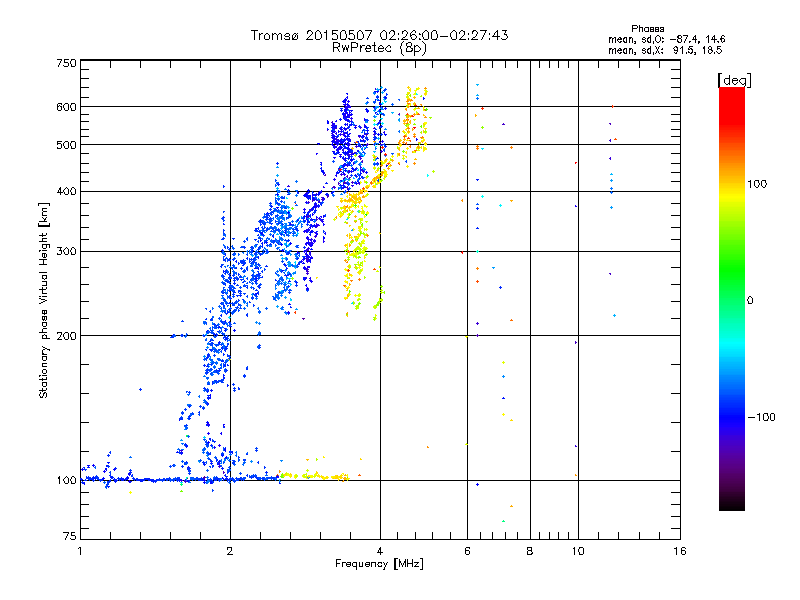
Task: Click the phase color bar
Action: 732,298
